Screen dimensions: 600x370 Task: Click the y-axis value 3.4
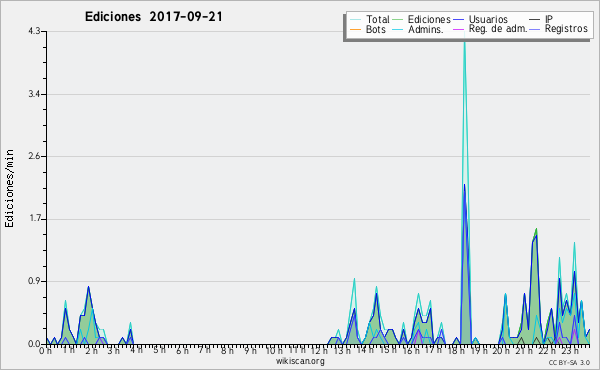tap(34, 94)
